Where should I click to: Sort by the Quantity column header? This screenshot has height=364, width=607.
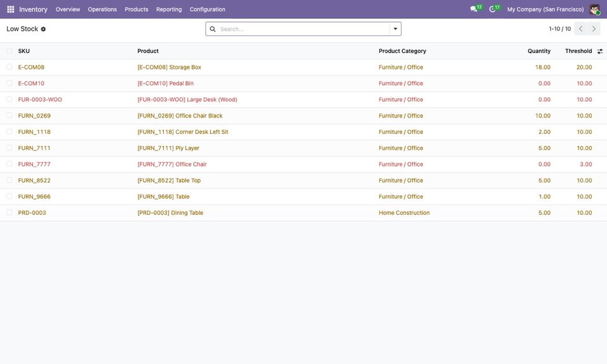[539, 51]
